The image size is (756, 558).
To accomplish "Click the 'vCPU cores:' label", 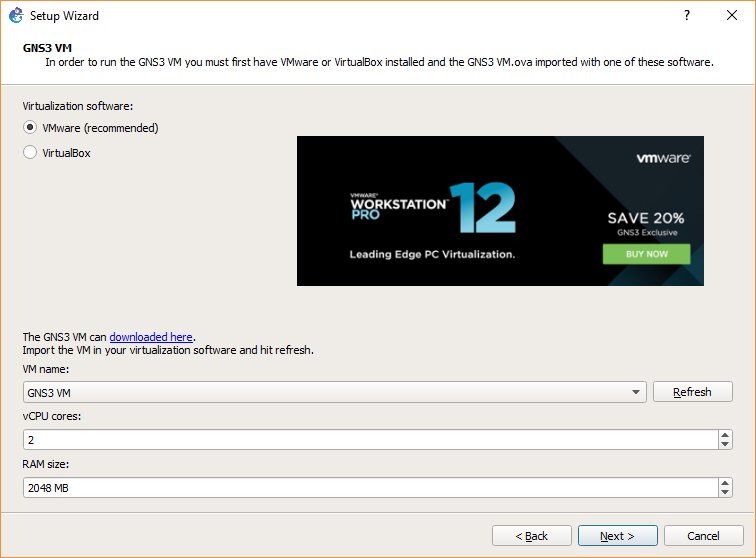I will coord(52,416).
